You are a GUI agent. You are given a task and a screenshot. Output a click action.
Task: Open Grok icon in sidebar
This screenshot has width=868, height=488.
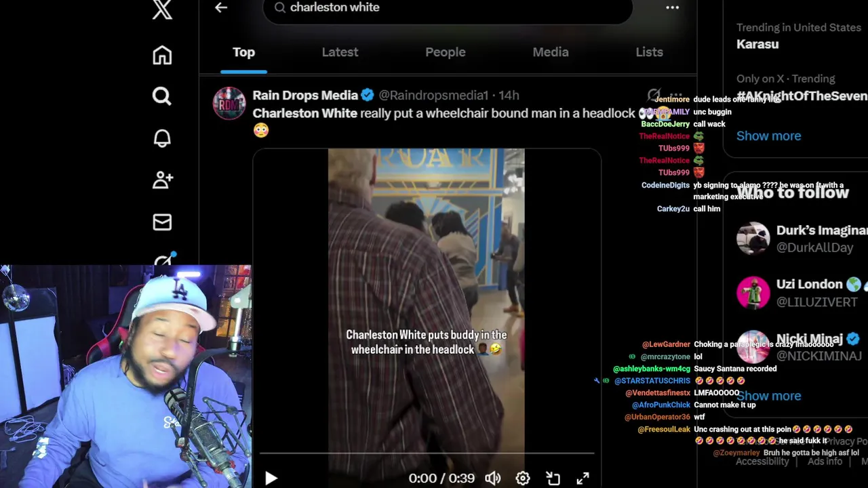pos(165,260)
